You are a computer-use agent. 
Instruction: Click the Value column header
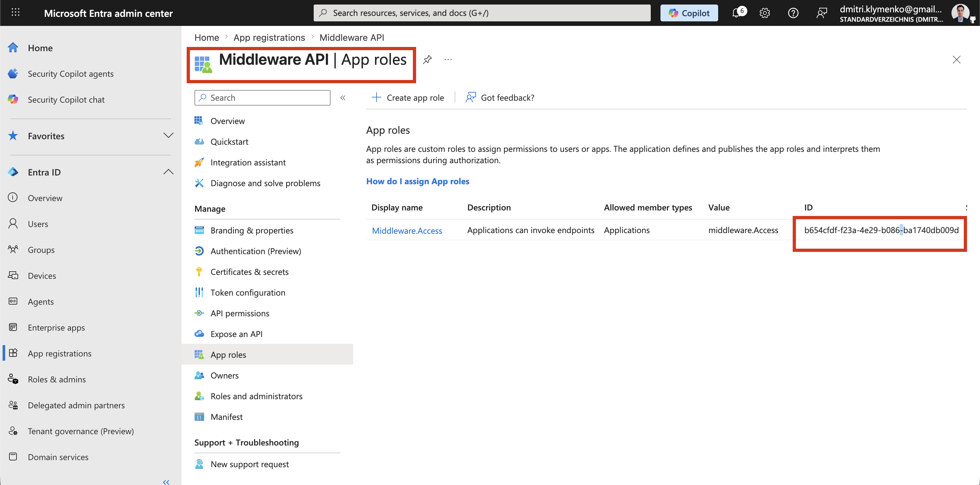tap(719, 208)
